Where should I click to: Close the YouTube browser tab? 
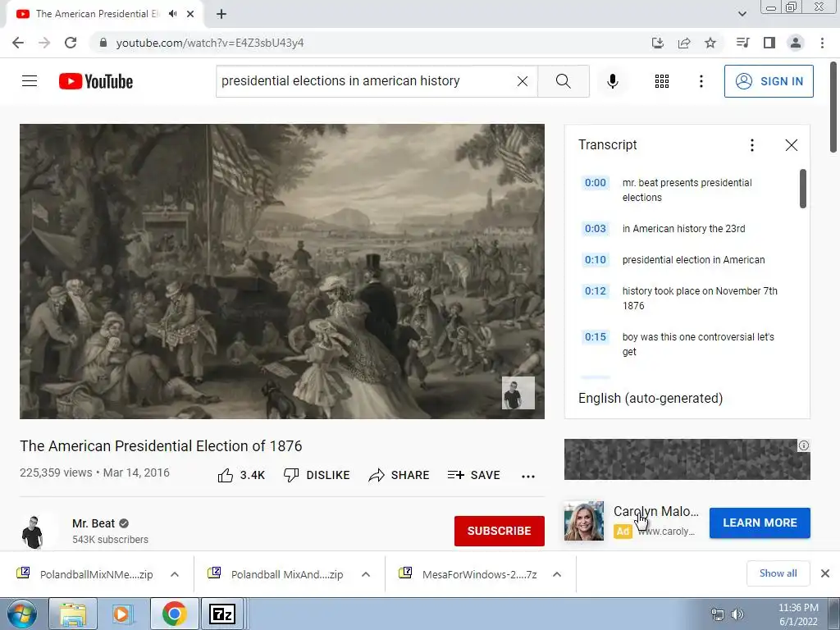point(190,14)
